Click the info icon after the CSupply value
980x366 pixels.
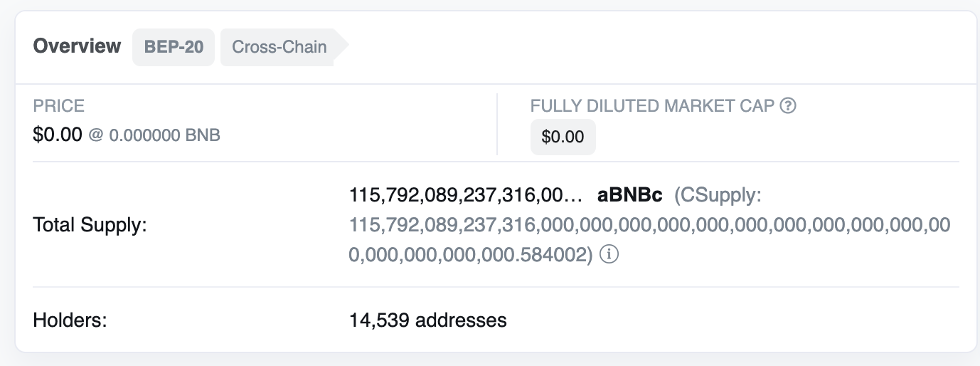coord(609,254)
